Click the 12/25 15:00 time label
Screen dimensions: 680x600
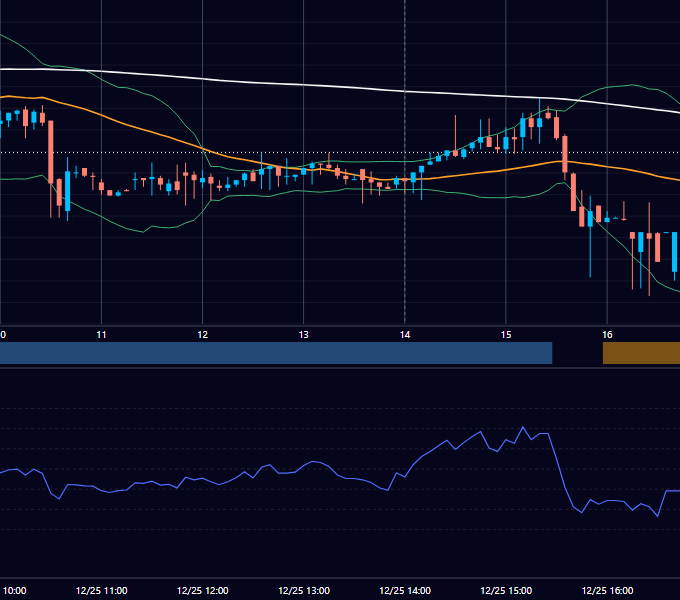coord(506,590)
